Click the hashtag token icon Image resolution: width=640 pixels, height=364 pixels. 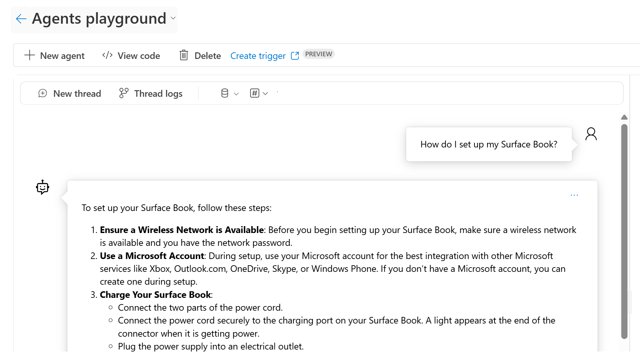click(x=254, y=93)
